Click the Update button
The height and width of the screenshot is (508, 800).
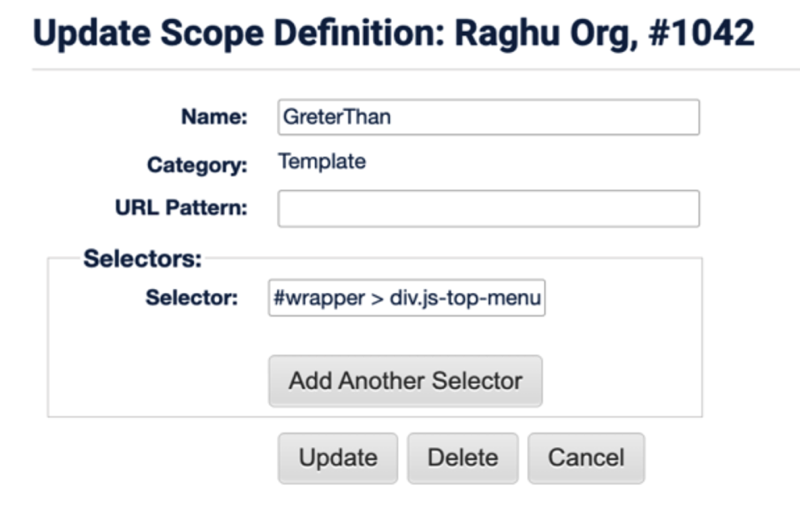(338, 458)
